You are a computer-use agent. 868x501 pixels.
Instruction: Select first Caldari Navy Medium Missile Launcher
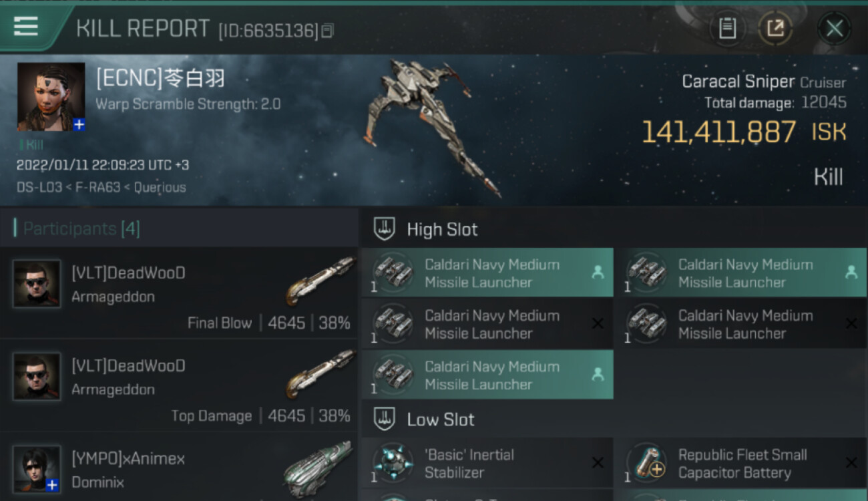point(487,273)
